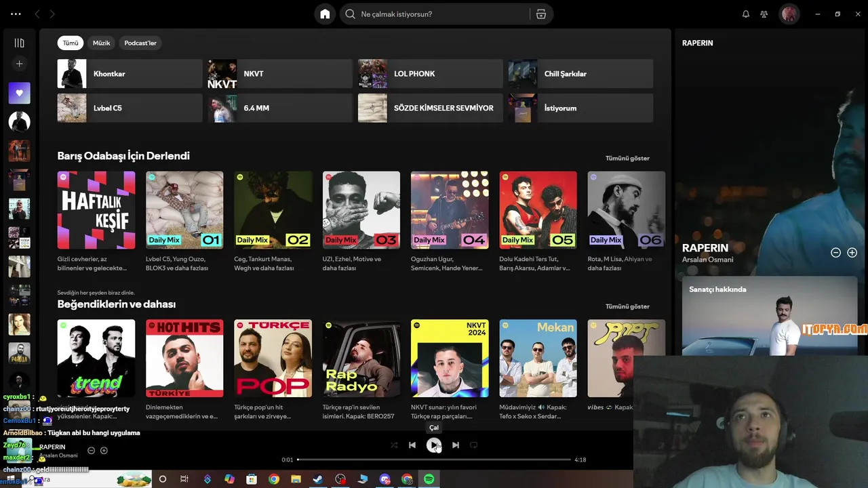Open Daily Mix 05 cover
The height and width of the screenshot is (488, 868).
(x=538, y=210)
